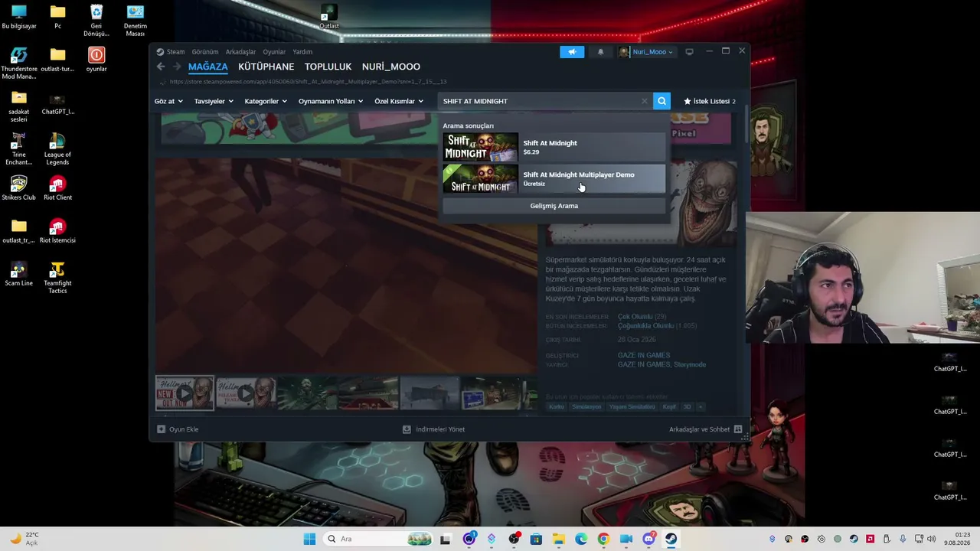The image size is (980, 551).
Task: Open the taskbar weather widget showing 22°C
Action: (23, 539)
